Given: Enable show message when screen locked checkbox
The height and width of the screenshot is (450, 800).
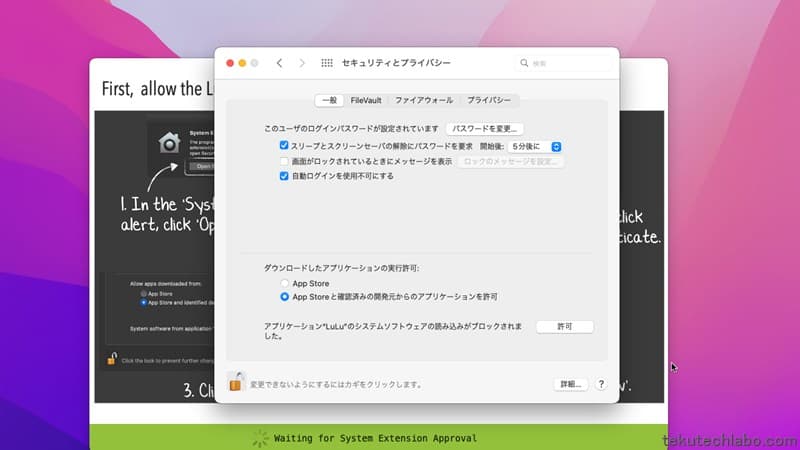Looking at the screenshot, I should (284, 161).
